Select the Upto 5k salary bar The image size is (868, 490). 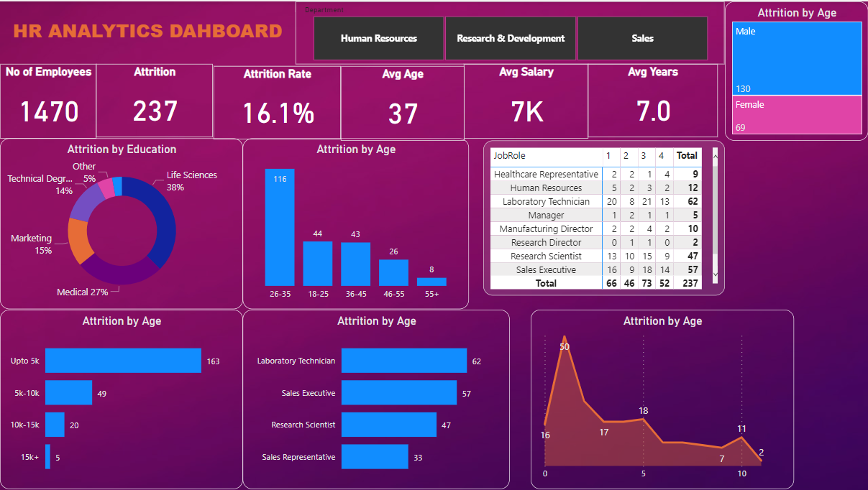coord(122,361)
